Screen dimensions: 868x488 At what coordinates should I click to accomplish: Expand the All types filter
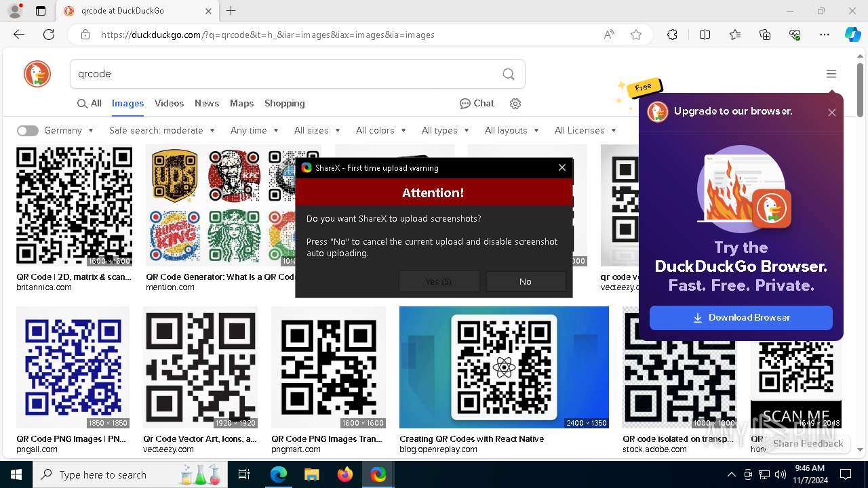[x=446, y=131]
